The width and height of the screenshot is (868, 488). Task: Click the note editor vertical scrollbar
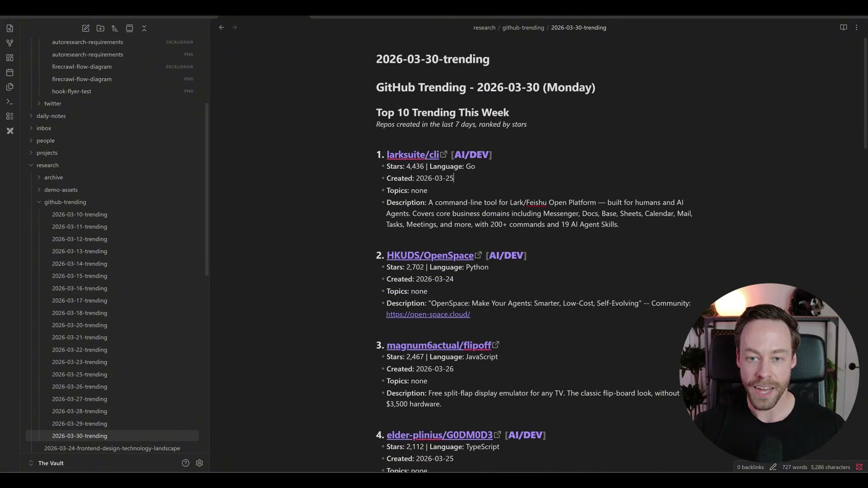click(x=865, y=94)
